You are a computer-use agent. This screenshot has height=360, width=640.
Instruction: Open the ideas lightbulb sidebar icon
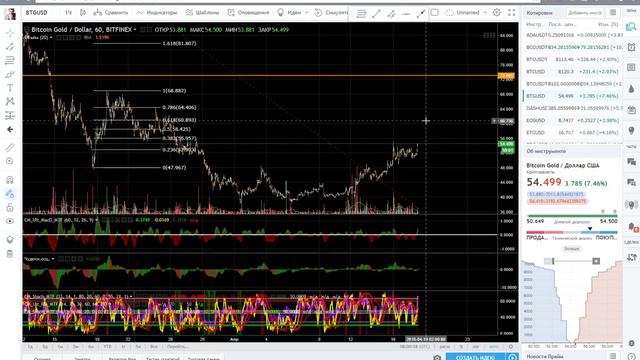point(631,131)
